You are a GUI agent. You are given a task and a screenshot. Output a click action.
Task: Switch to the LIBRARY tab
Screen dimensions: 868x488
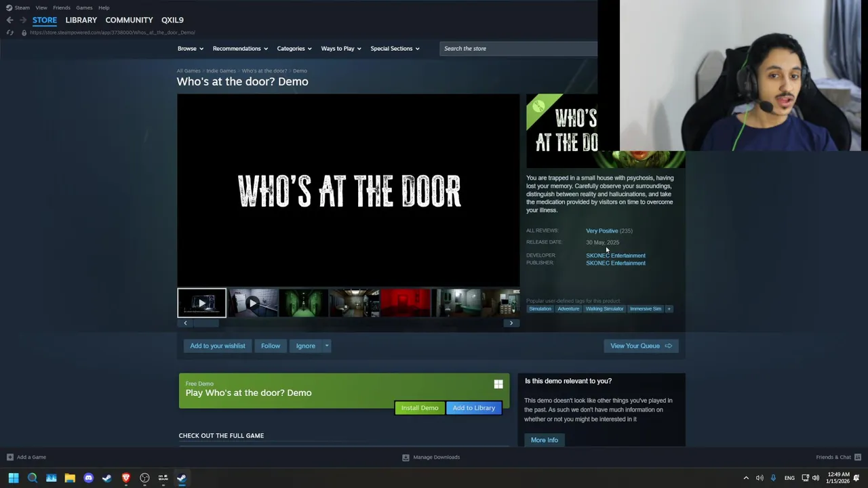coord(81,20)
